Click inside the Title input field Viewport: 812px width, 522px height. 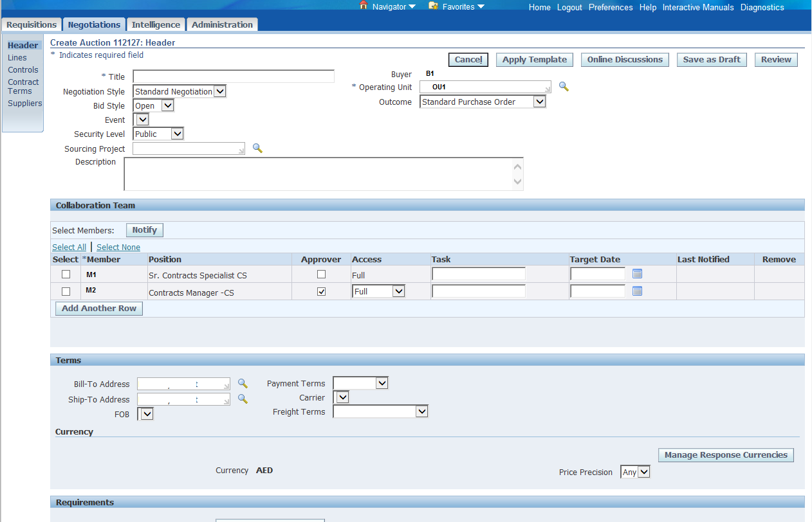[x=233, y=76]
